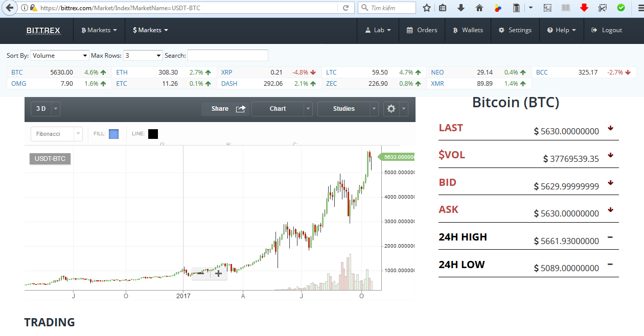This screenshot has height=336, width=644.
Task: Expand the Help menu
Action: [561, 30]
